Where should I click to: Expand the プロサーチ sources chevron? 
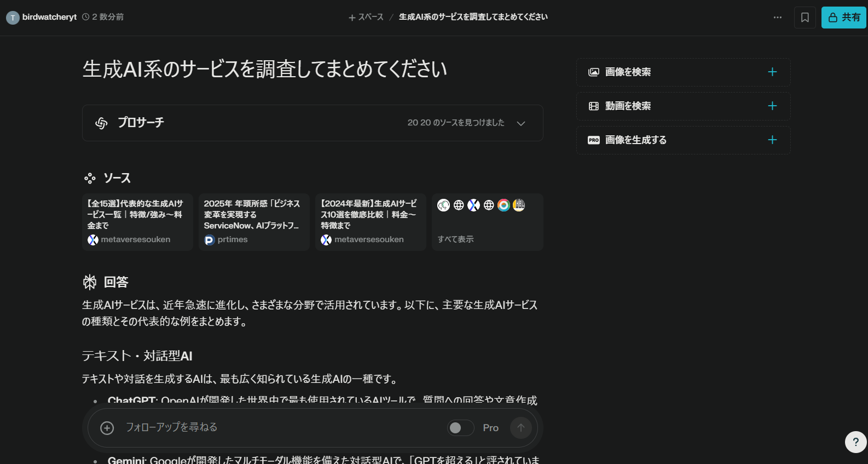(521, 123)
